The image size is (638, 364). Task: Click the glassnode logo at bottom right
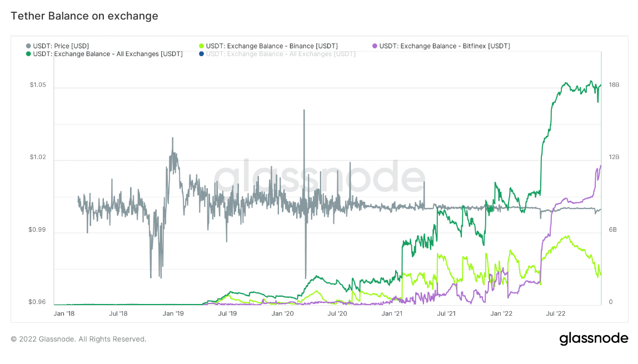[594, 338]
